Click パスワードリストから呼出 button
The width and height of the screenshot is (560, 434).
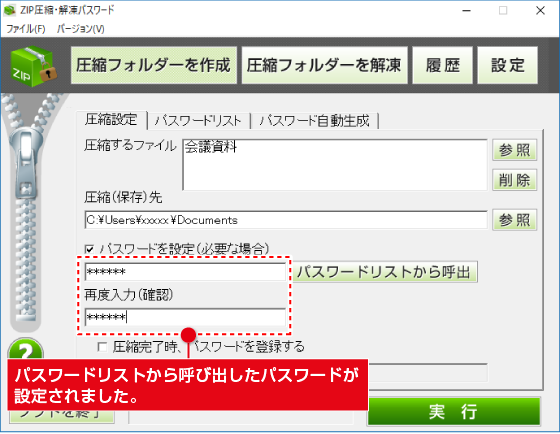pos(384,272)
